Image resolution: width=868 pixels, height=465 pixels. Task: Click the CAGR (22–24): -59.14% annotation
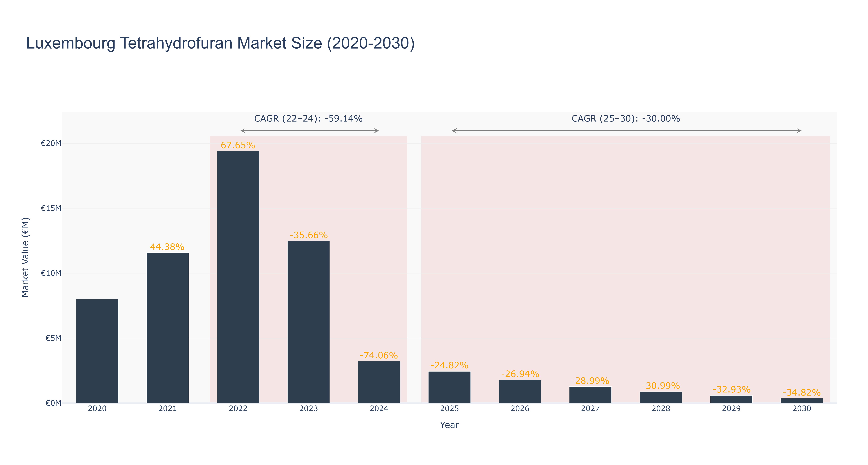coord(308,119)
